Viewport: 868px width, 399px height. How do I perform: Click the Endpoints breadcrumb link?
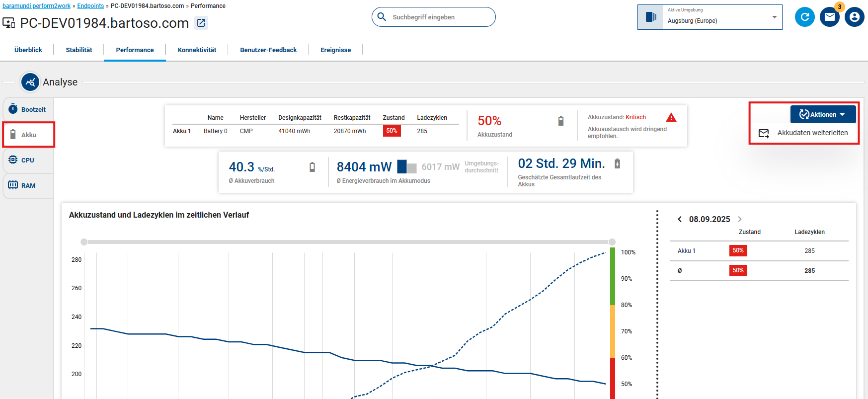90,6
